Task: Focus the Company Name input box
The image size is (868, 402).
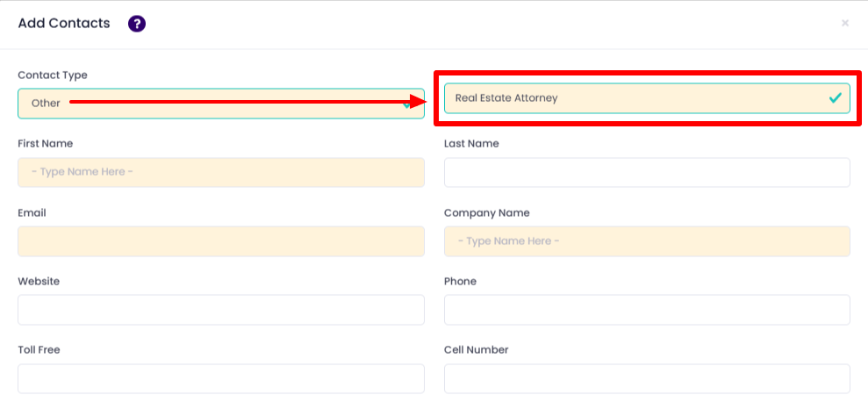Action: 647,241
